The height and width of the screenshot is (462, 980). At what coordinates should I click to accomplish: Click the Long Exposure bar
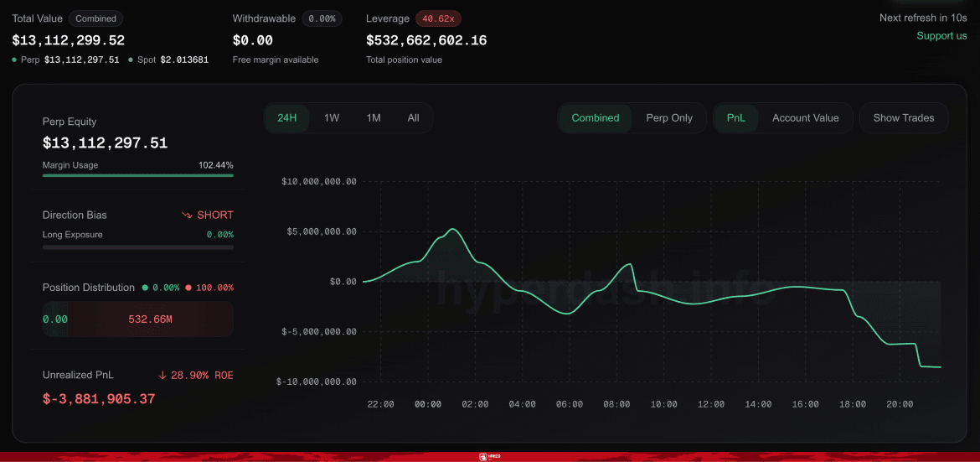(x=137, y=247)
